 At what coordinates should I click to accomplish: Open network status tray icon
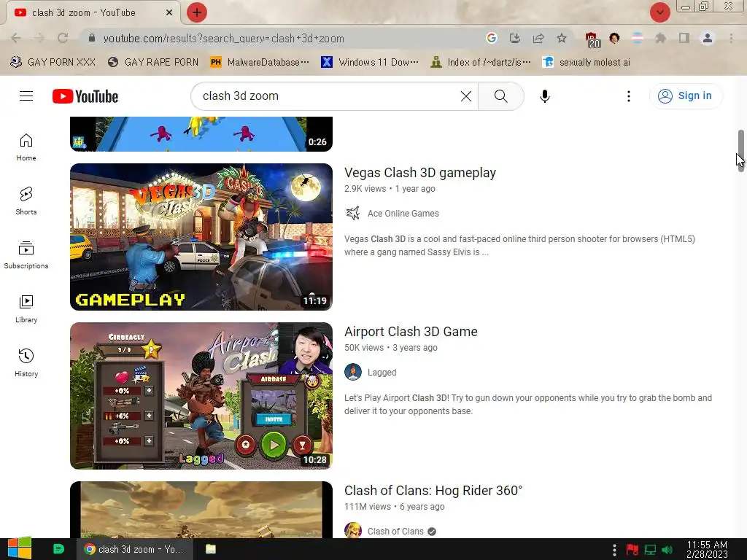coord(650,550)
